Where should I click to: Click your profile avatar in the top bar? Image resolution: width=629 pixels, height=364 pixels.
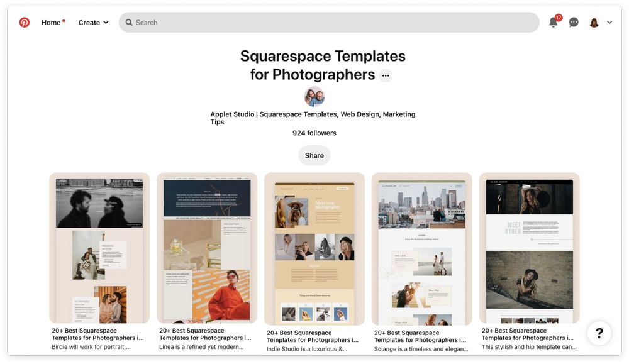click(x=593, y=22)
